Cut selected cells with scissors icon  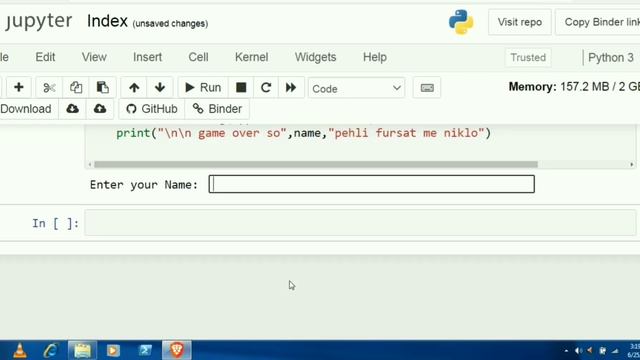pos(49,87)
